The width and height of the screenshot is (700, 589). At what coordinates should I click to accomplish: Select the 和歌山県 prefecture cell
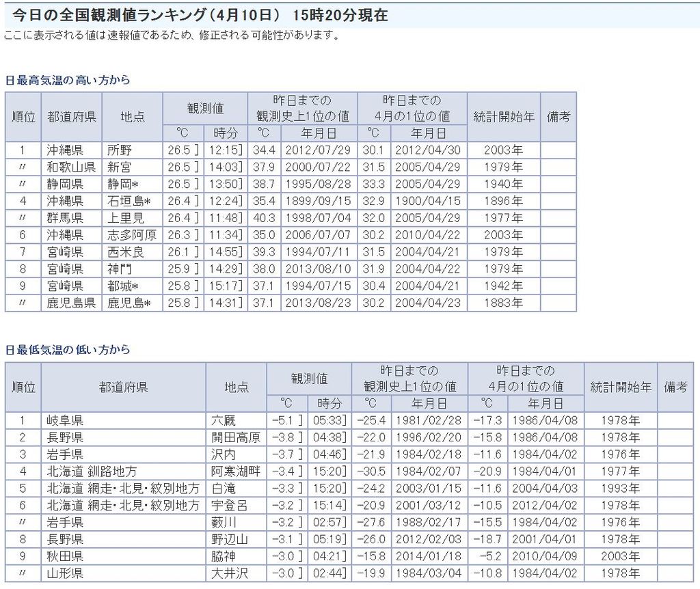(x=71, y=167)
